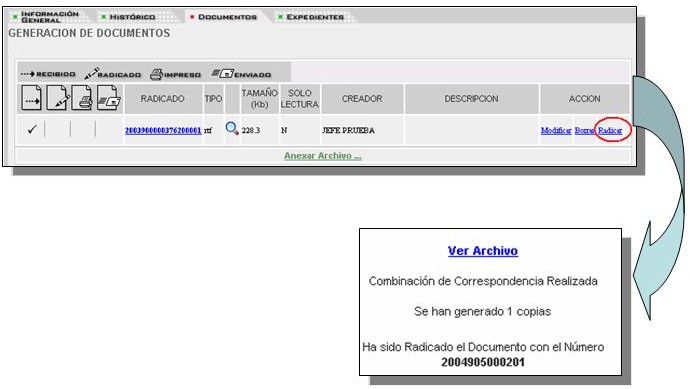Click the GENERACION DE DOCUMENTOS heading

coord(89,33)
